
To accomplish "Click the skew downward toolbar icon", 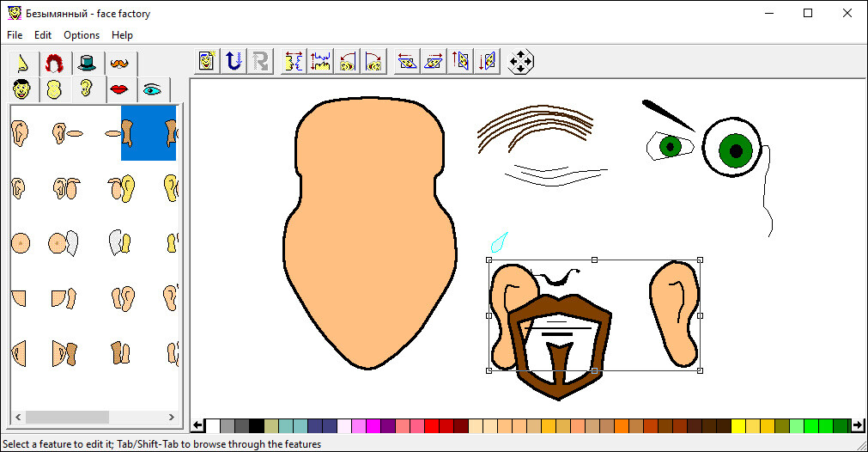I will point(487,61).
